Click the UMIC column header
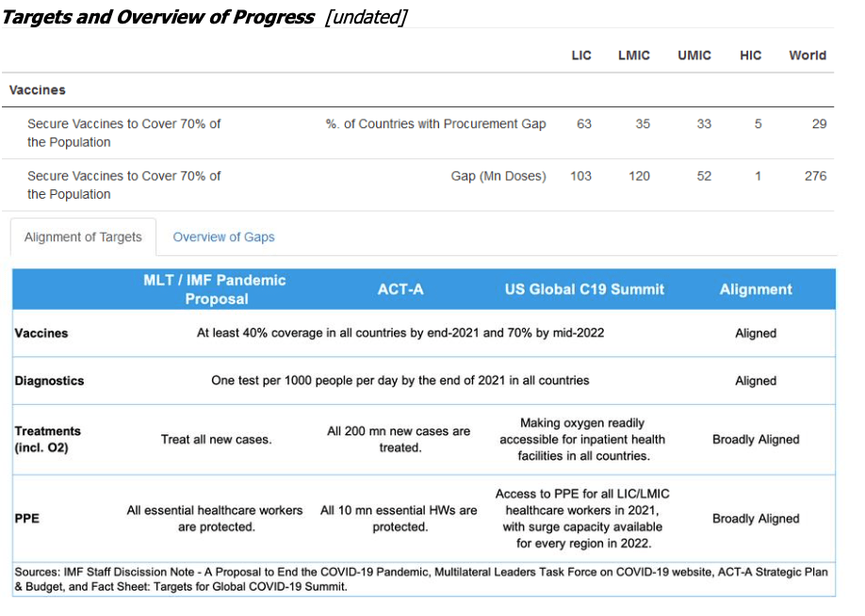The height and width of the screenshot is (616, 865). tap(694, 56)
